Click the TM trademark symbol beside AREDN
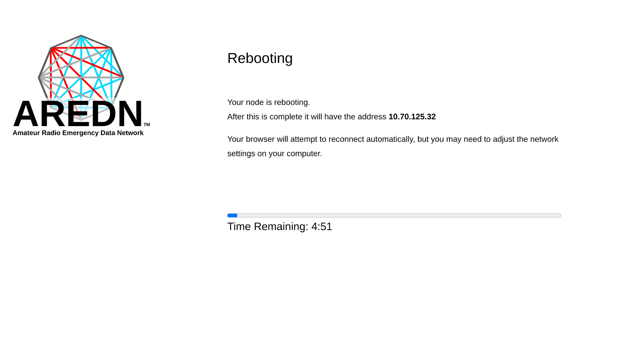Screen dimensions: 644x349 point(147,125)
